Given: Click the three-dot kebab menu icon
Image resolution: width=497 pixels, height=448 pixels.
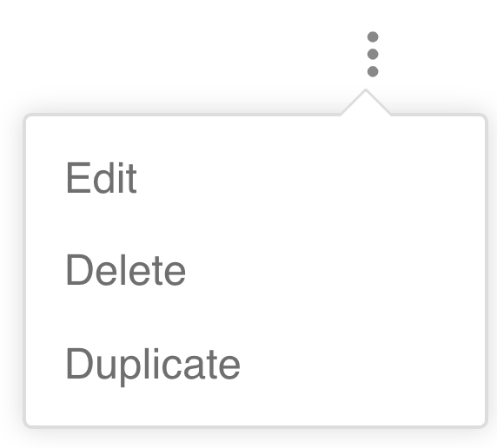Looking at the screenshot, I should tap(373, 54).
